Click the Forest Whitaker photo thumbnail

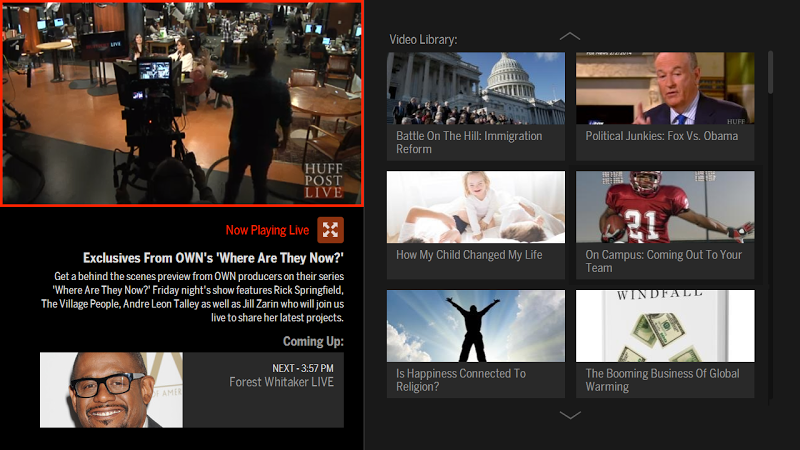pyautogui.click(x=111, y=390)
